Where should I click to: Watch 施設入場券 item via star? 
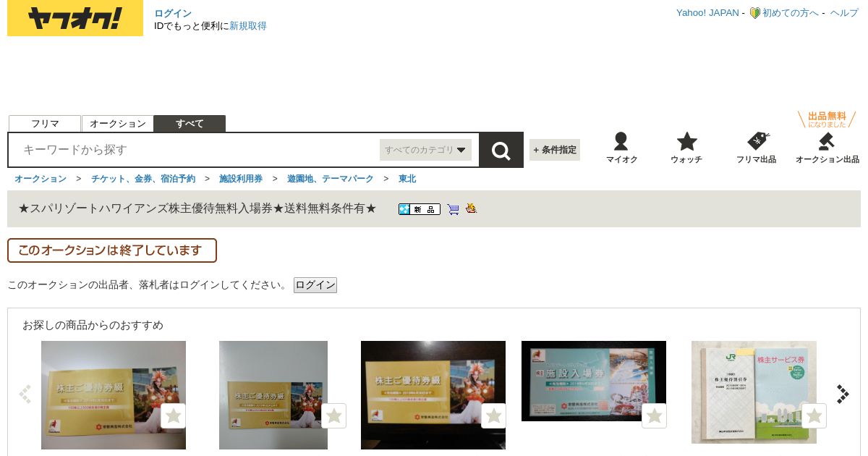click(x=655, y=416)
